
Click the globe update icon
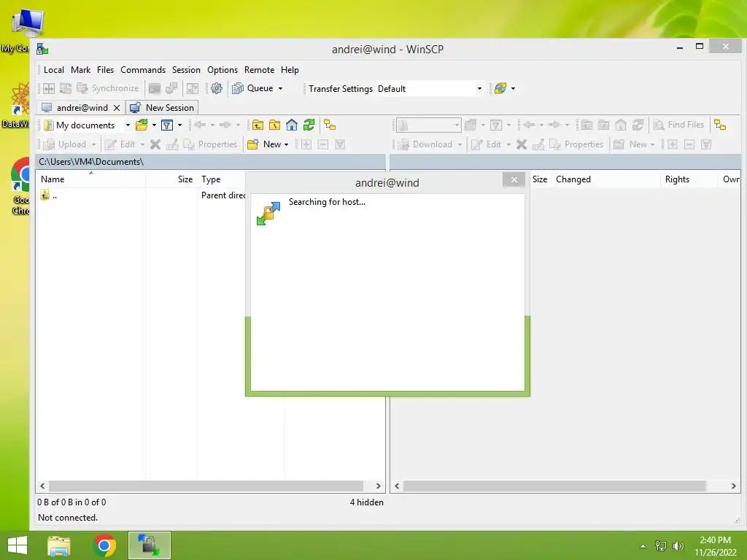click(500, 88)
